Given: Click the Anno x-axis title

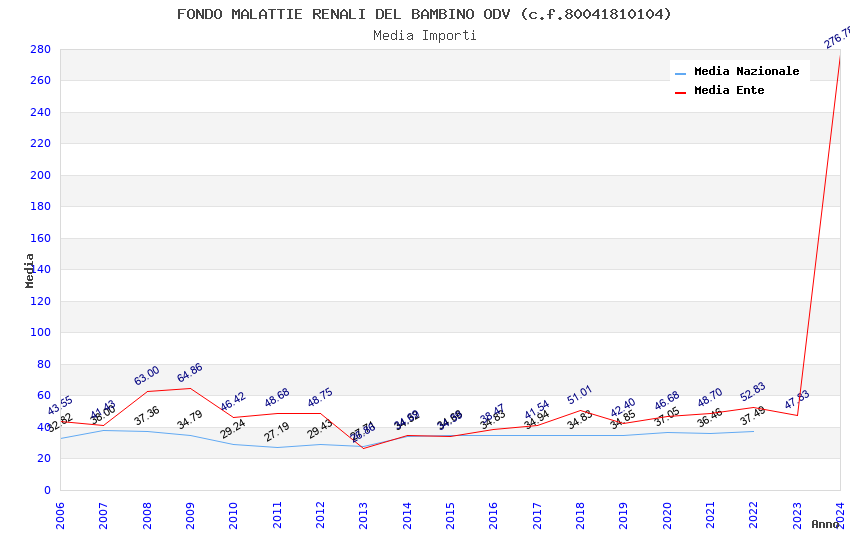Looking at the screenshot, I should 825,524.
